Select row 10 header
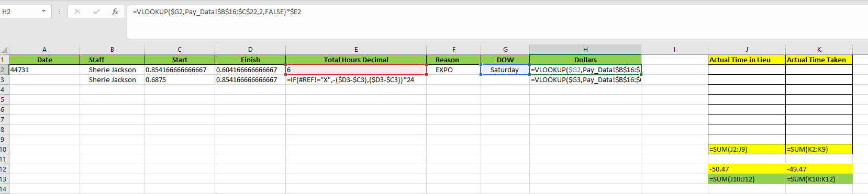868x194 pixels. [x=4, y=149]
